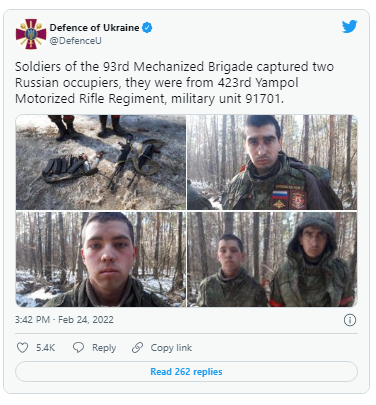Click the tweet card's empty header area

tap(247, 33)
